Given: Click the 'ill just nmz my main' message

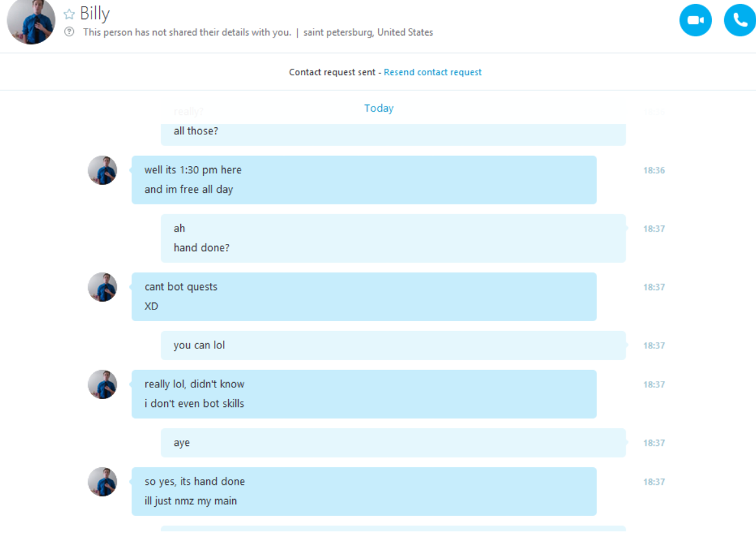Looking at the screenshot, I should pos(191,501).
